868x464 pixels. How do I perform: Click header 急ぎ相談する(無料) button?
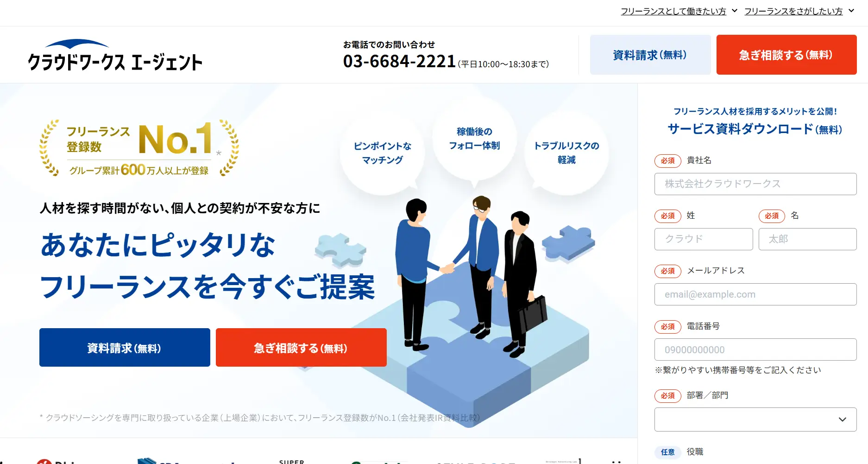[786, 55]
